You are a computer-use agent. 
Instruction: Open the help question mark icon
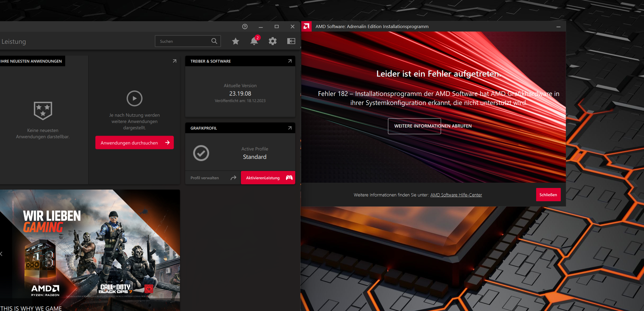click(245, 27)
